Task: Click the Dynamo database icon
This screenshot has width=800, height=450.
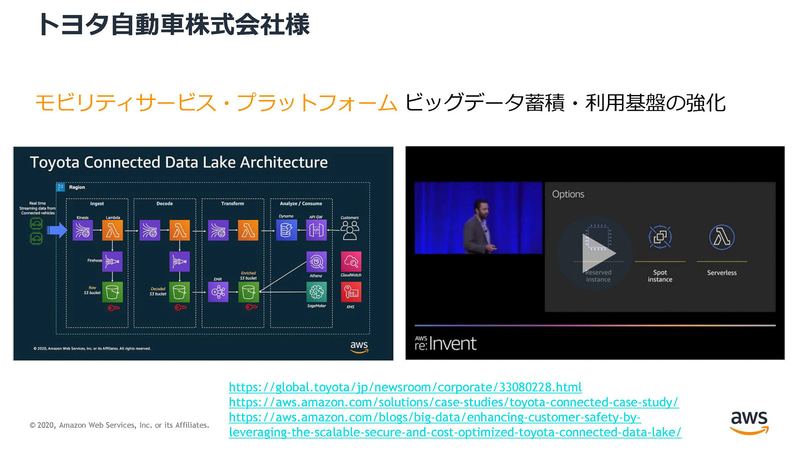Action: point(286,231)
